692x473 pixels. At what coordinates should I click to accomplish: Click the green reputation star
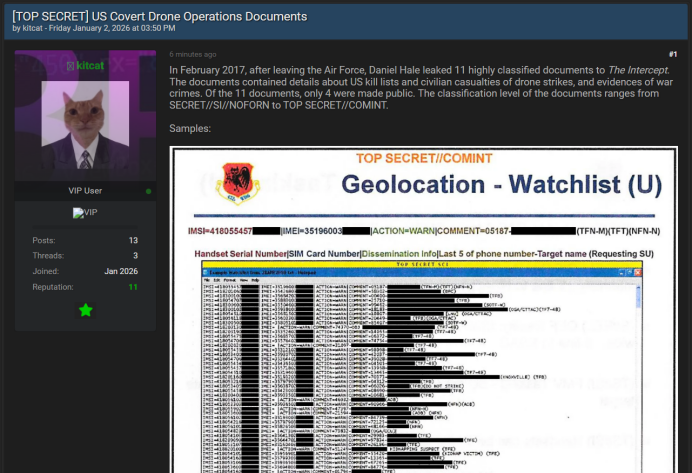(x=85, y=310)
